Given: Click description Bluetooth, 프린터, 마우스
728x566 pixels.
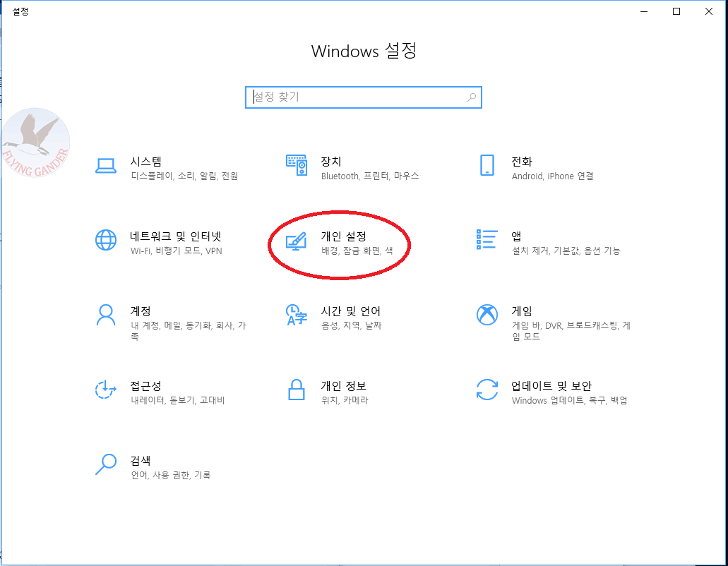Looking at the screenshot, I should pyautogui.click(x=370, y=176).
